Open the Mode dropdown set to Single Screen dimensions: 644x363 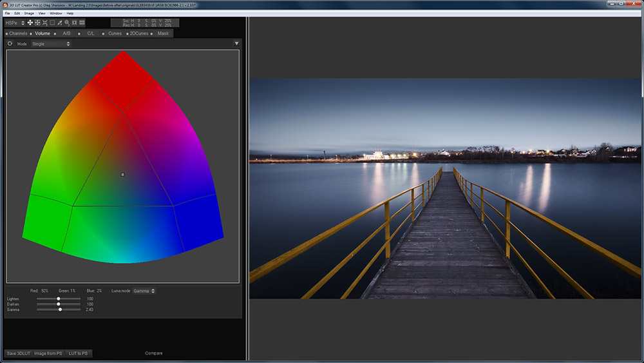pos(50,44)
